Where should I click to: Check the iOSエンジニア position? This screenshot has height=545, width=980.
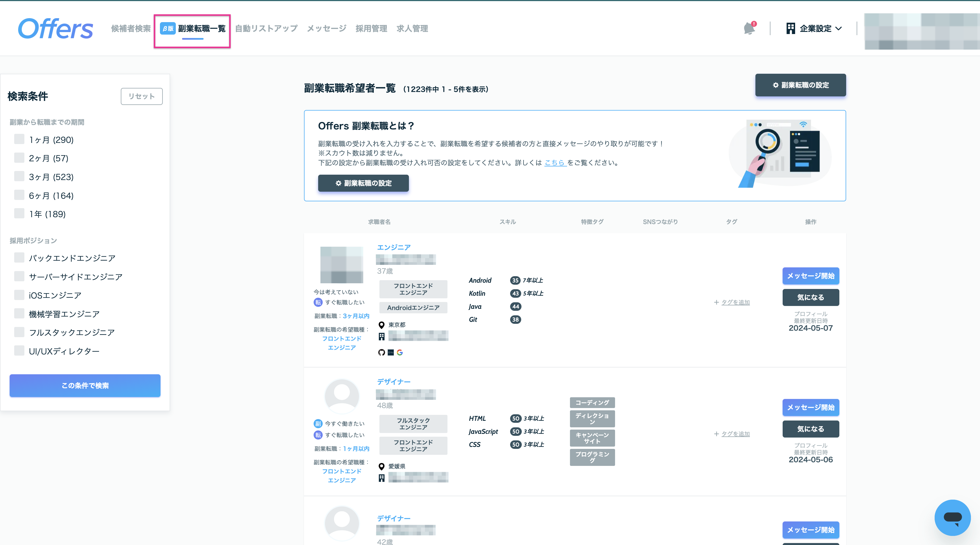[x=19, y=295]
